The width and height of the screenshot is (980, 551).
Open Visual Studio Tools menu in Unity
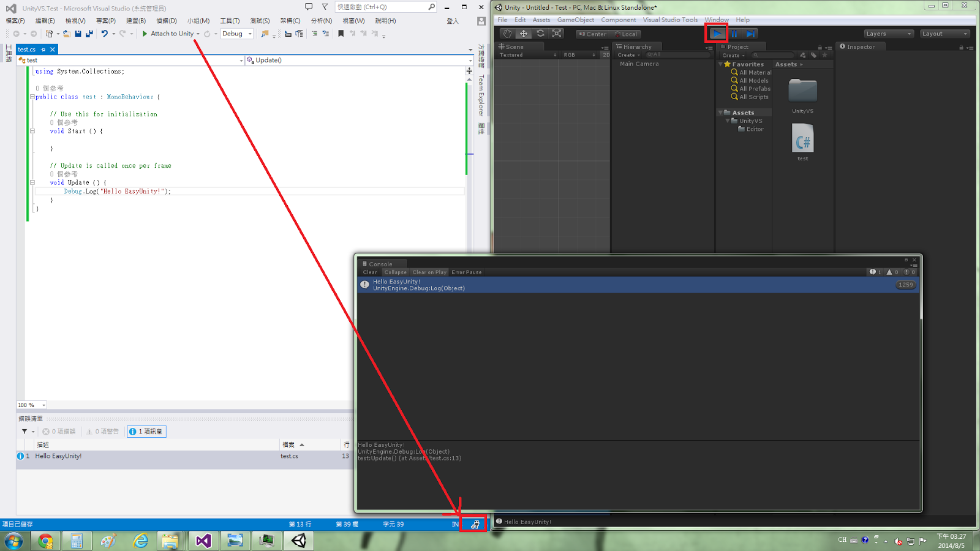click(x=670, y=20)
